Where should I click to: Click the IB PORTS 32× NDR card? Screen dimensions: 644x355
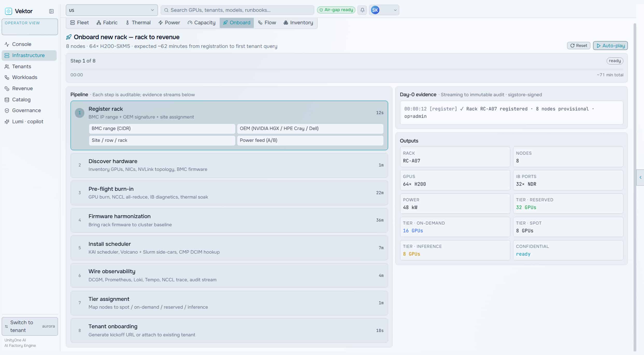tap(568, 180)
